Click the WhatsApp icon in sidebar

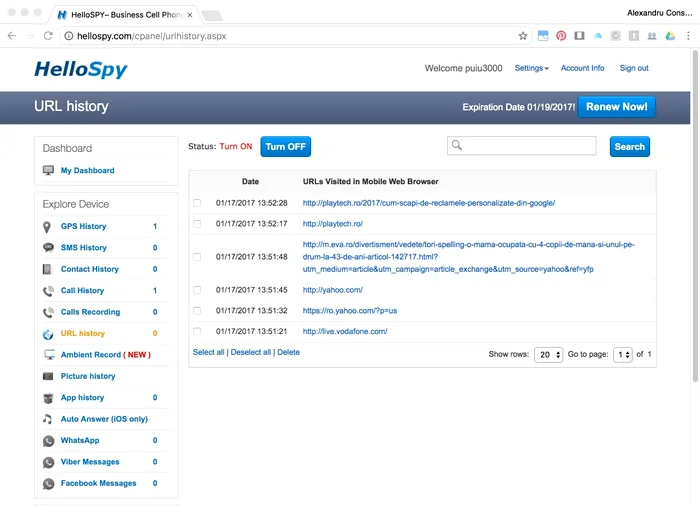[48, 441]
